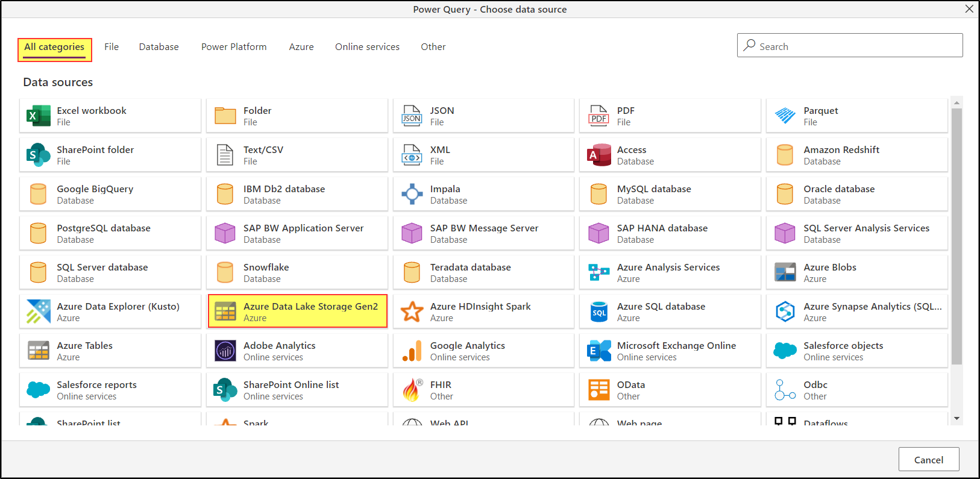The width and height of the screenshot is (980, 479).
Task: Select the Folder data source icon
Action: [x=225, y=116]
